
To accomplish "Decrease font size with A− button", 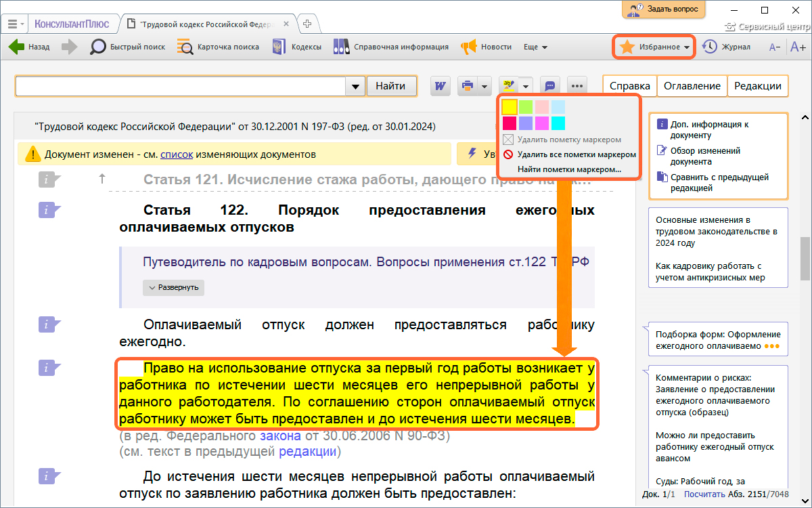I will (775, 47).
